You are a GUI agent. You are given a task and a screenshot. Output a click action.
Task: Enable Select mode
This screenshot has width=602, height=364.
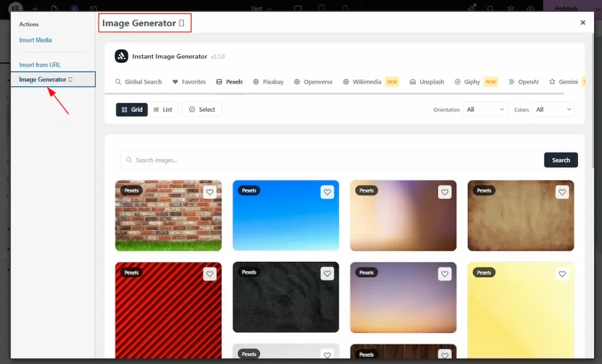click(x=202, y=109)
